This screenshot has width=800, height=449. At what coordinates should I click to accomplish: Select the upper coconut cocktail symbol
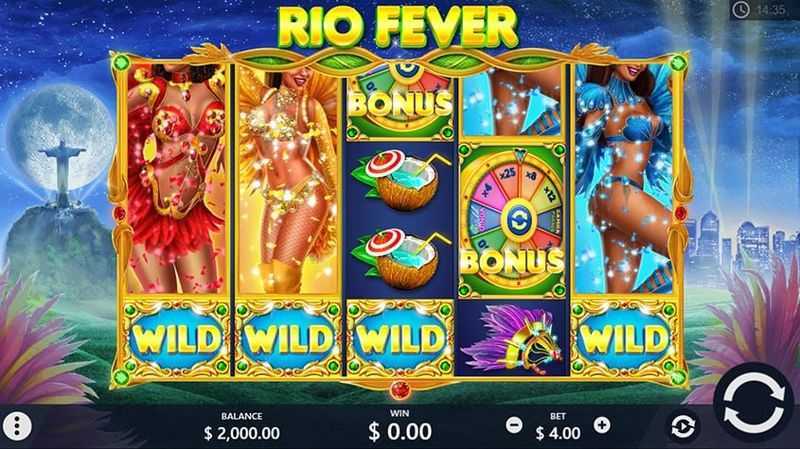pos(399,182)
